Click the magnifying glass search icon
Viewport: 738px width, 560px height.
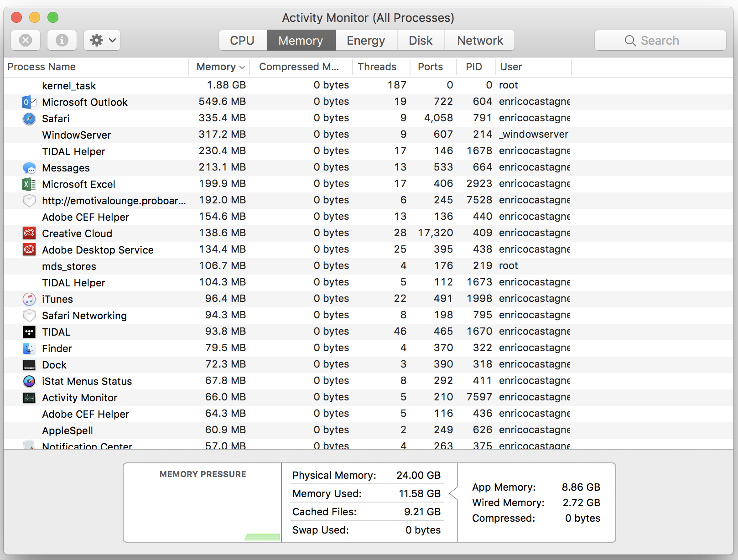pos(630,41)
